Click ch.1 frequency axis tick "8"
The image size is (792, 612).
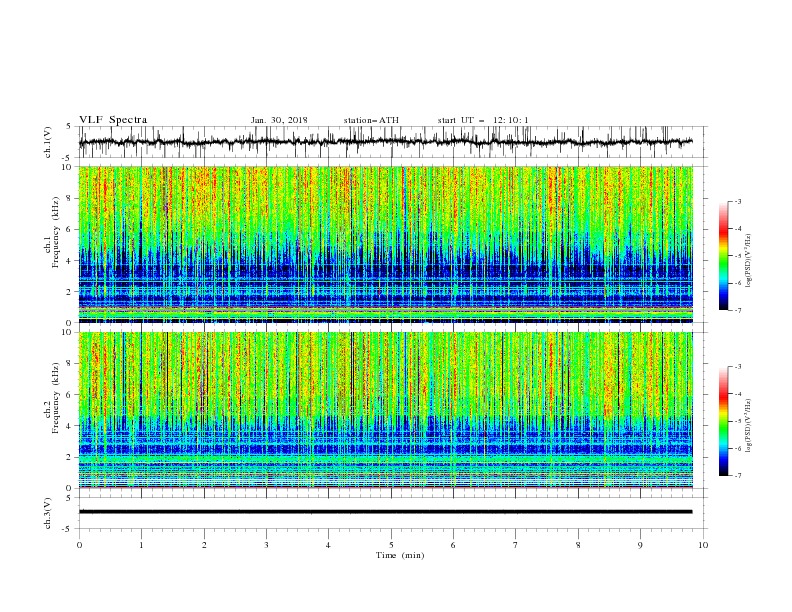click(x=69, y=198)
